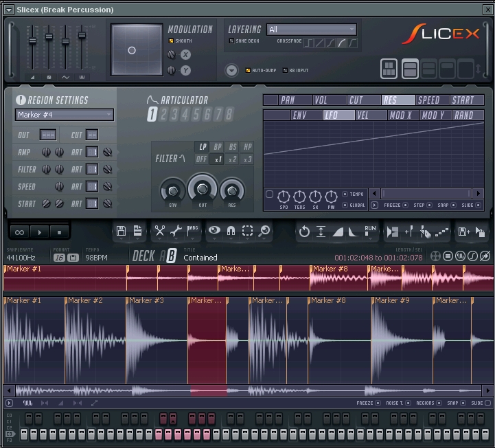Toggle the Smooth modulation checkbox
This screenshot has height=448, width=495.
171,41
